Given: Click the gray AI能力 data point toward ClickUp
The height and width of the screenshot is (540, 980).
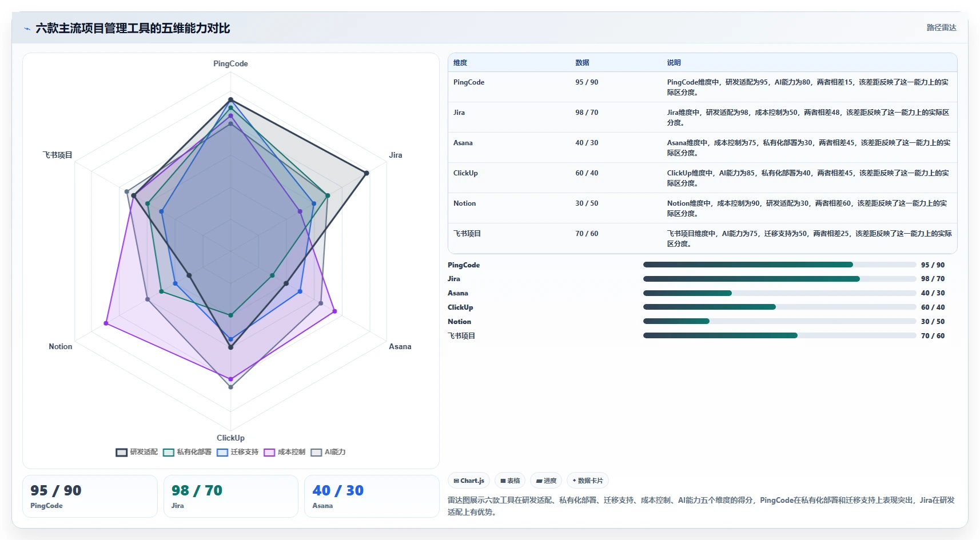Looking at the screenshot, I should point(231,387).
